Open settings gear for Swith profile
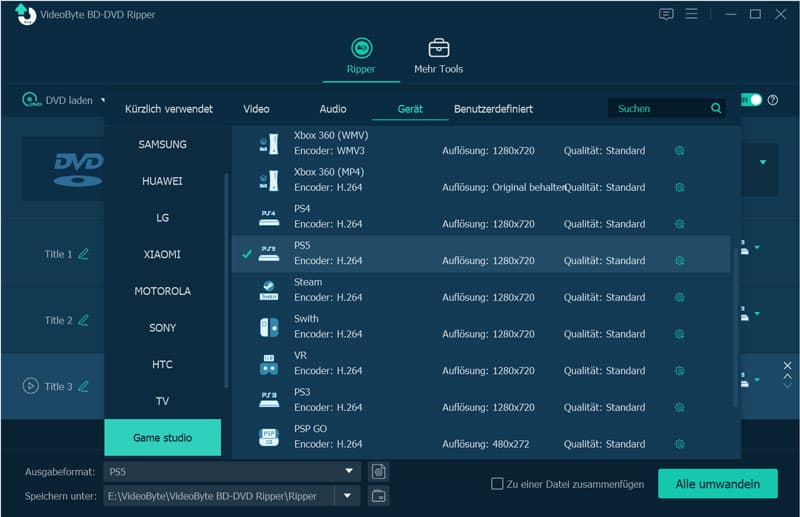This screenshot has width=800, height=517. tap(679, 334)
